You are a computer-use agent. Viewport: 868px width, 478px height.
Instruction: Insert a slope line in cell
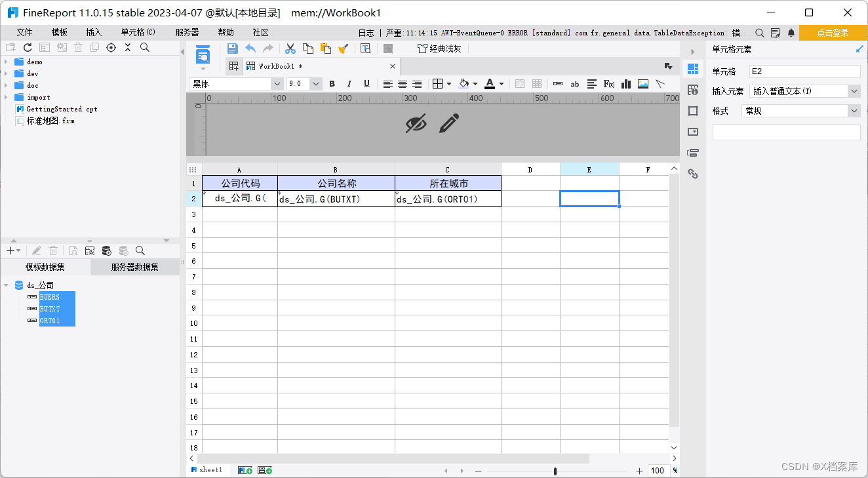point(660,84)
